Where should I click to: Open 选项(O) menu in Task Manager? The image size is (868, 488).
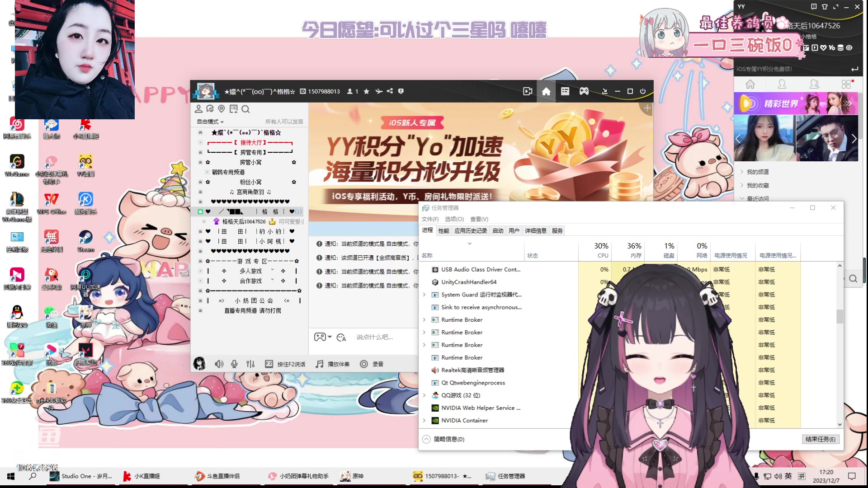[x=454, y=219]
